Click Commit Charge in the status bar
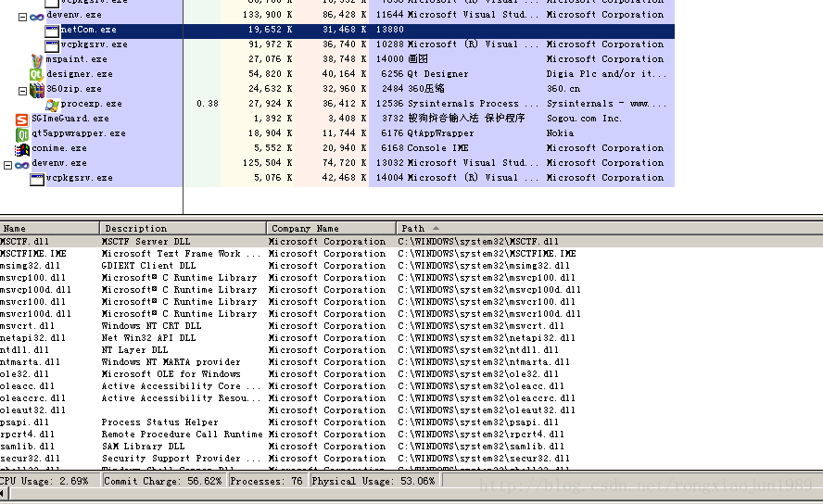This screenshot has height=504, width=823. click(x=163, y=481)
